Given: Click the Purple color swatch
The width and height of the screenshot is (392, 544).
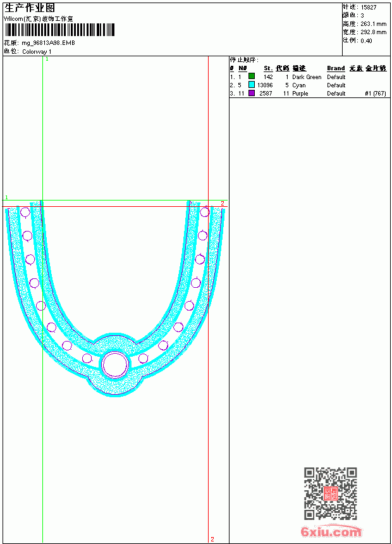Looking at the screenshot, I should click(x=252, y=93).
